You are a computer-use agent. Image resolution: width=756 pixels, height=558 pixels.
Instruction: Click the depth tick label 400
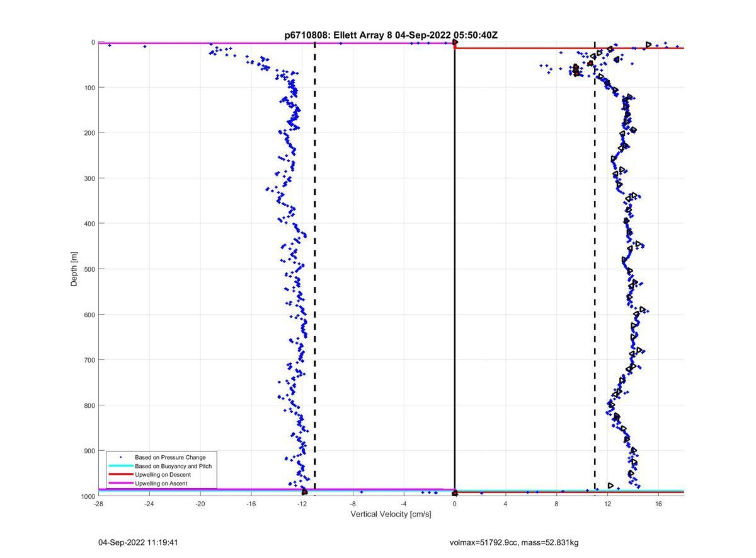click(89, 224)
